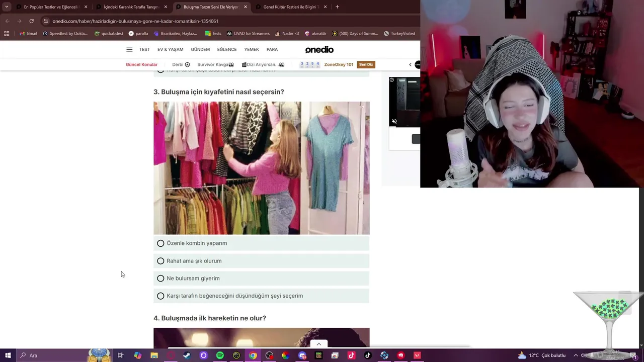Open the akinatör bookmark
The image size is (644, 362).
point(315,34)
